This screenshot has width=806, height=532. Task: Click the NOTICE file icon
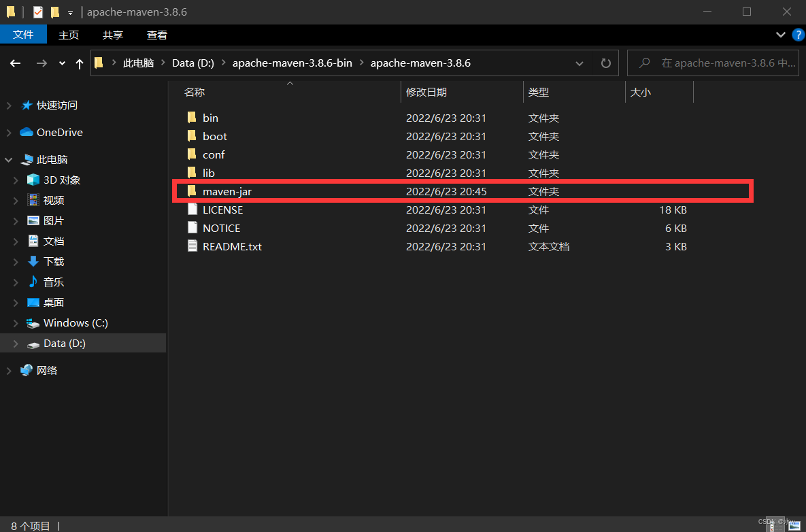pyautogui.click(x=192, y=228)
